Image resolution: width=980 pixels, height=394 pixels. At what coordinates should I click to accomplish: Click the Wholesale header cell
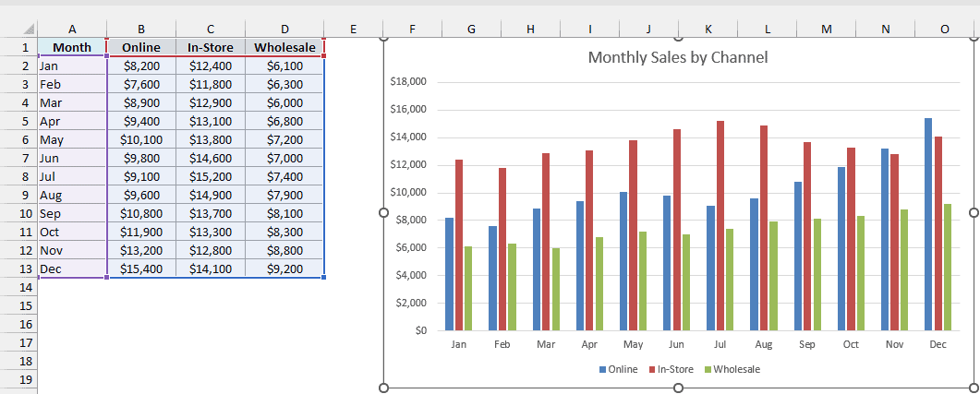285,47
